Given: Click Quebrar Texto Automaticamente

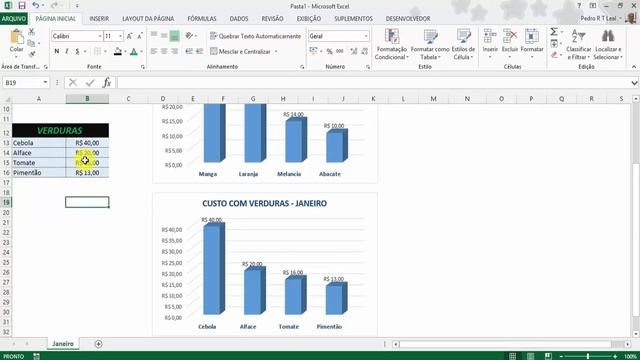Looking at the screenshot, I should tap(256, 36).
